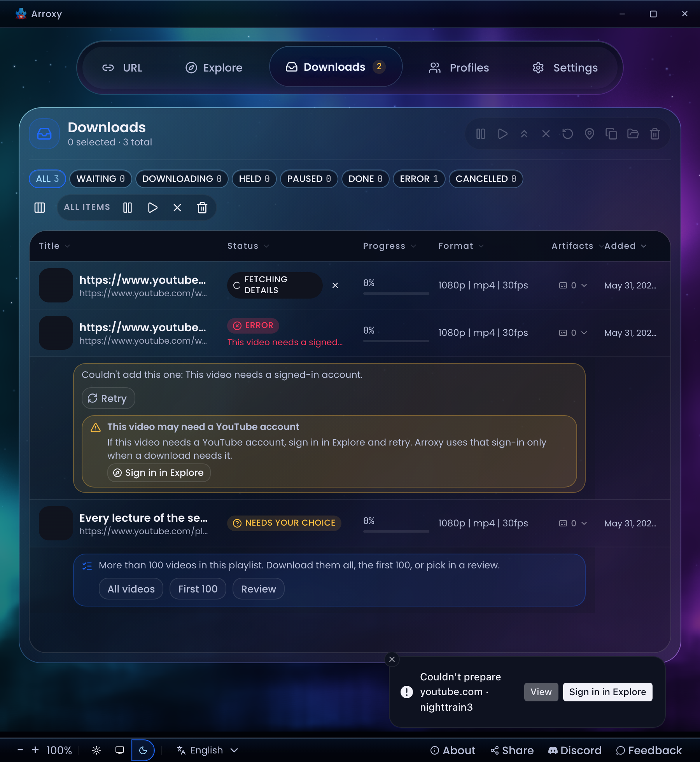The width and height of the screenshot is (700, 762).
Task: Open the URL tab
Action: coord(122,68)
